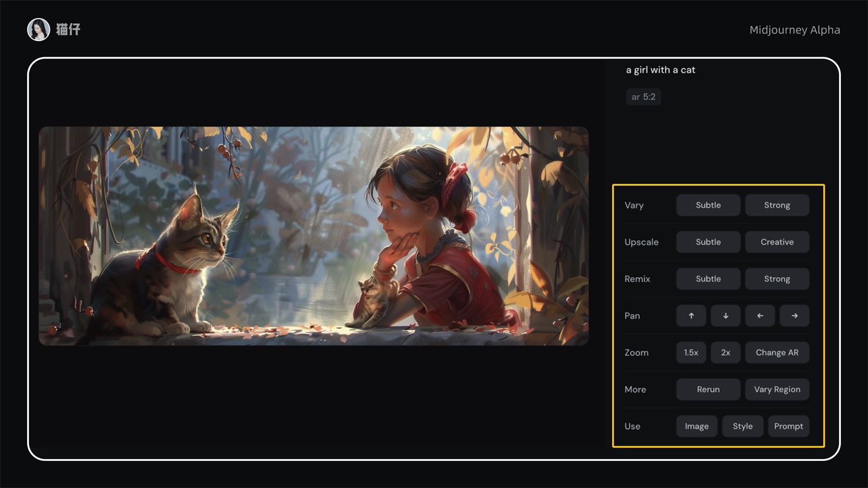868x488 pixels.
Task: Select Vary Strong option
Action: click(777, 205)
